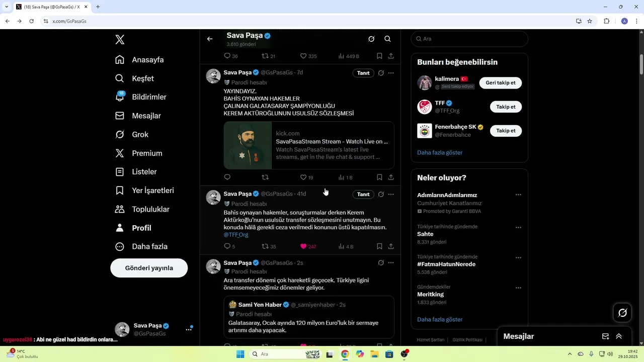This screenshot has height=362, width=644.
Task: Click Geri takip et for kalimera
Action: (501, 83)
